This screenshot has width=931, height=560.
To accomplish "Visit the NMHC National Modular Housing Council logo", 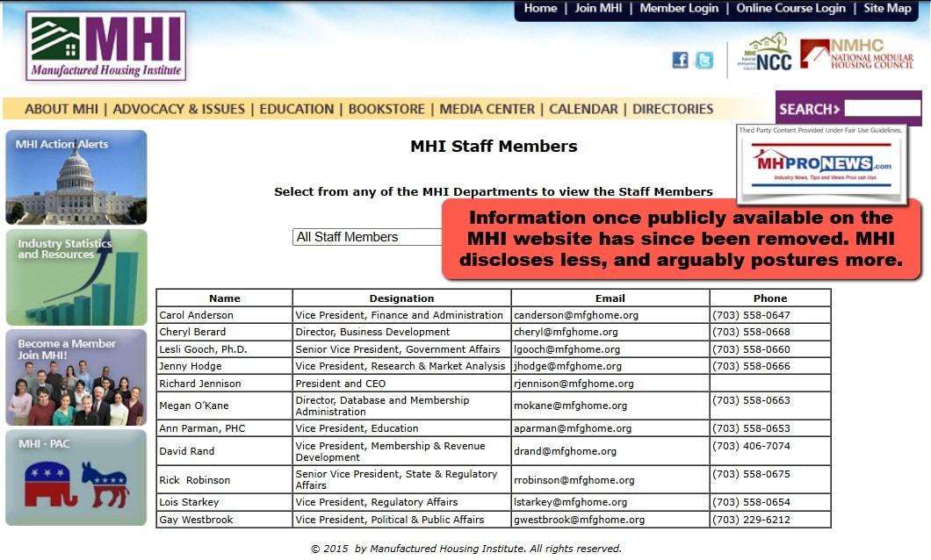I will (x=856, y=54).
